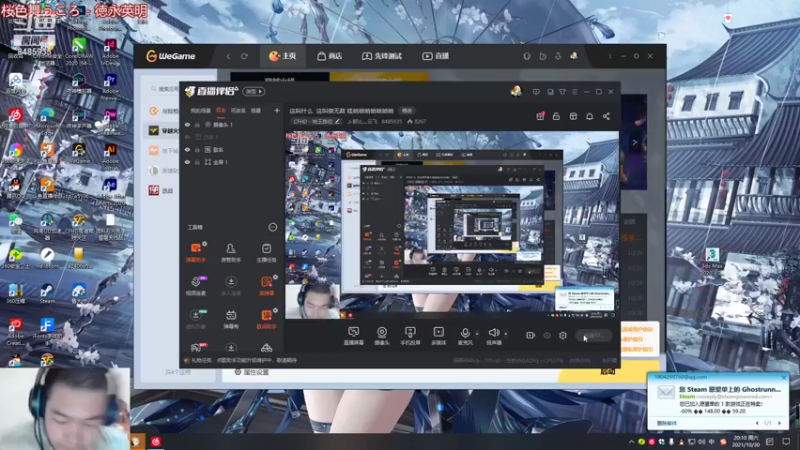Open WeGame 主页 tab
The width and height of the screenshot is (800, 450).
click(x=283, y=56)
